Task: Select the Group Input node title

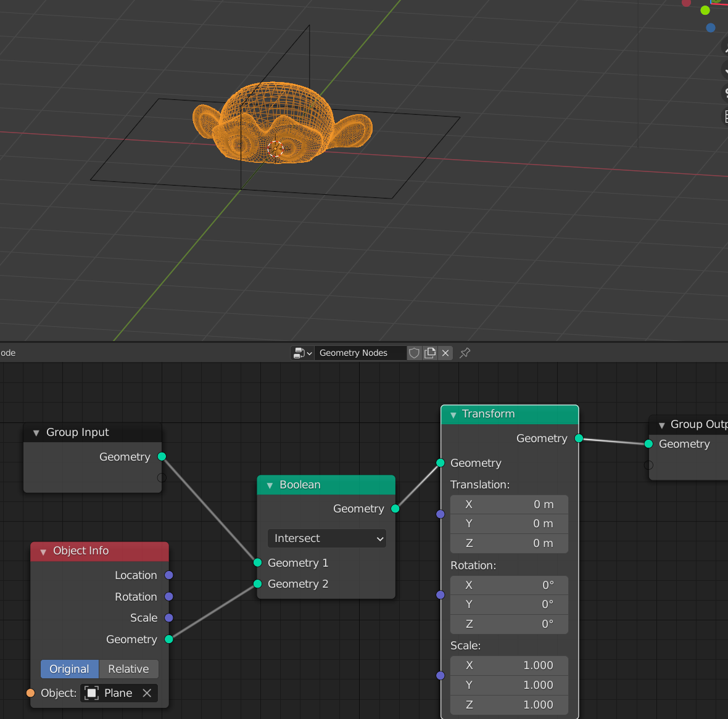Action: 78,432
